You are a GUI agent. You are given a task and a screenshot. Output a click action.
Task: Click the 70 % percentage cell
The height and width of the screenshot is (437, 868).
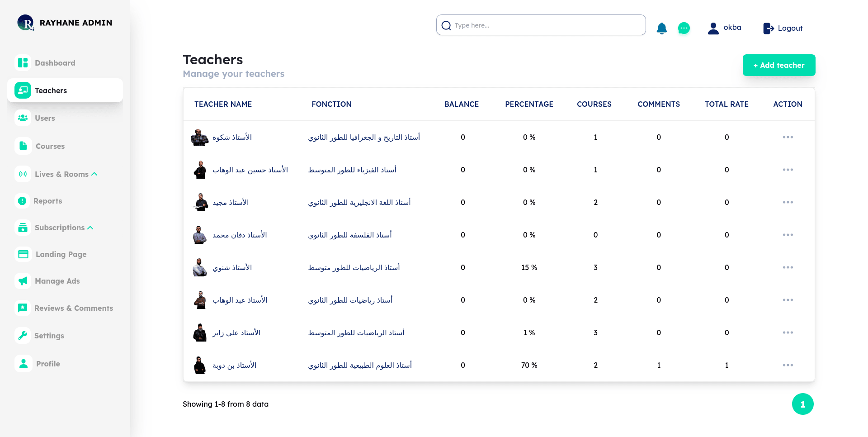(529, 365)
